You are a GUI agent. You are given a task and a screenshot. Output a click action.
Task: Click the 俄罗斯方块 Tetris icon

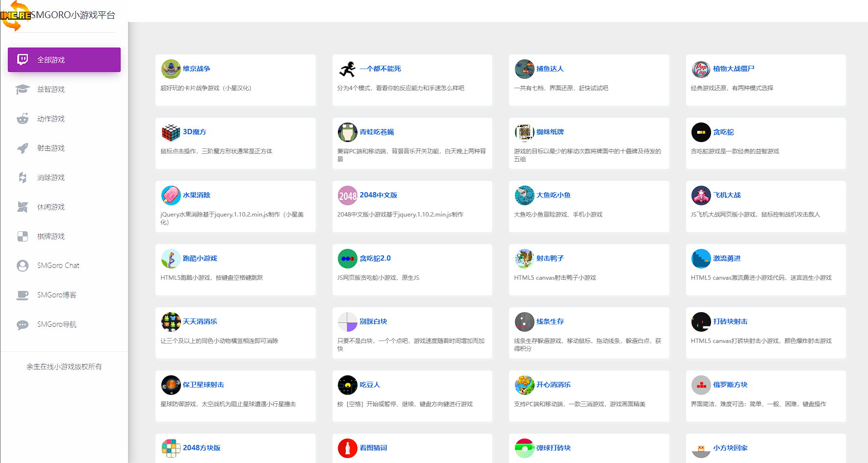701,385
